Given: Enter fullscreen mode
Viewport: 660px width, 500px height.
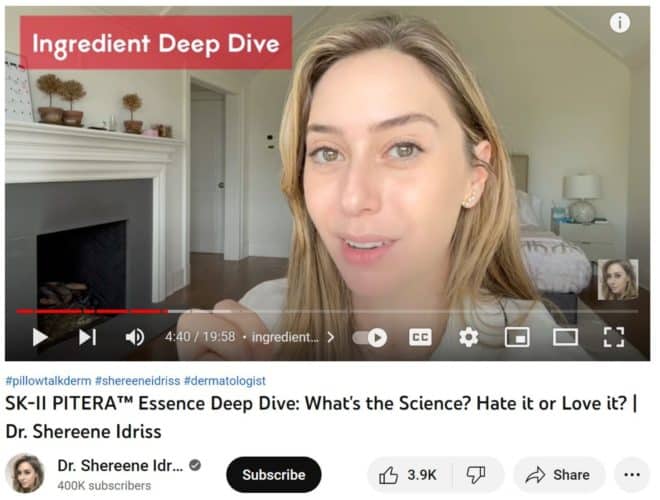Looking at the screenshot, I should (614, 337).
